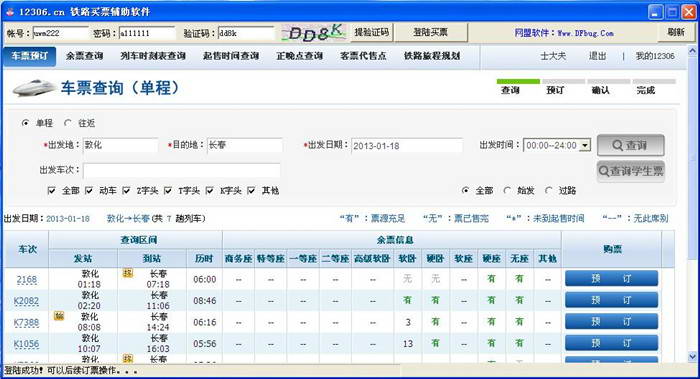Select the 往返 round-trip radio button
The image size is (700, 379).
67,123
